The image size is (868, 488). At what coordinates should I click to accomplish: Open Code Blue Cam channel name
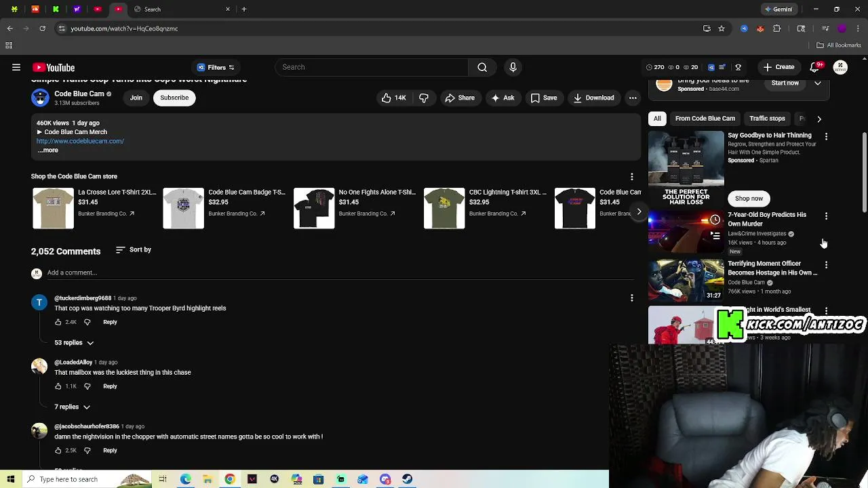79,94
